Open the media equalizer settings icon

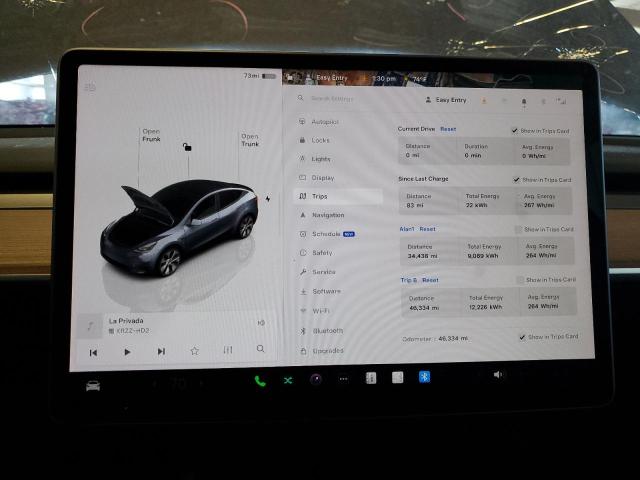pyautogui.click(x=228, y=350)
